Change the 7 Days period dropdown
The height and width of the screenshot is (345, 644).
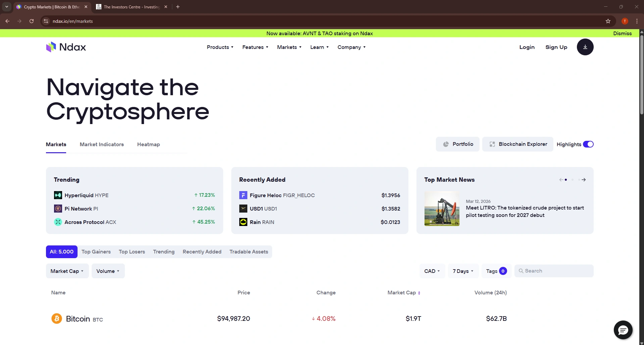(463, 271)
